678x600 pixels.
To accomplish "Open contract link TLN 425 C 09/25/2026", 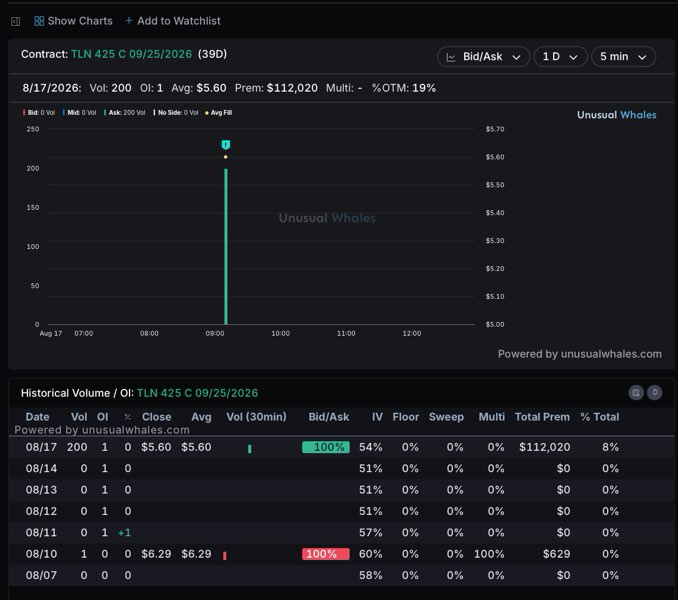I will click(131, 54).
